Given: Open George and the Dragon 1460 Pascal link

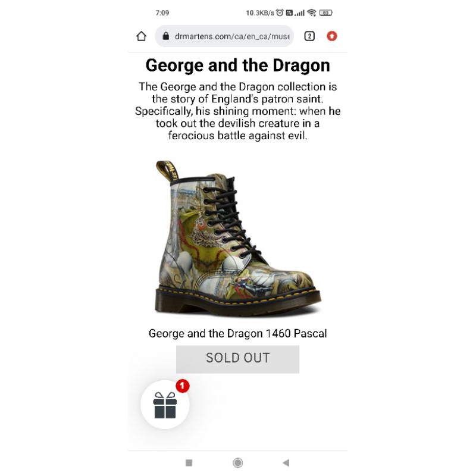Looking at the screenshot, I should pos(237,334).
